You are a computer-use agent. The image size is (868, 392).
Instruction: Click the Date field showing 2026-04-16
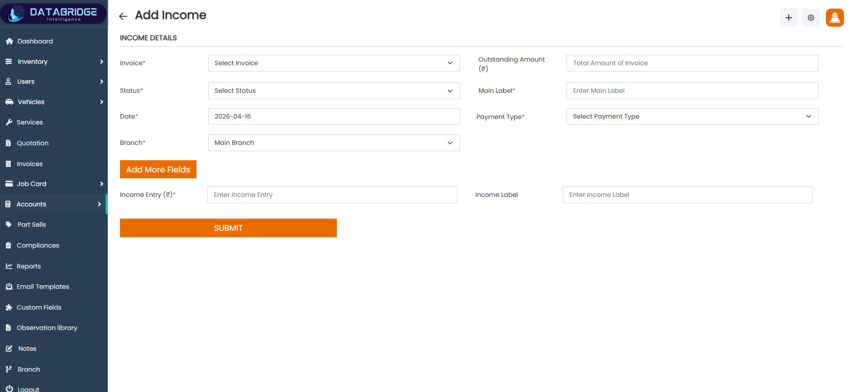coord(334,116)
